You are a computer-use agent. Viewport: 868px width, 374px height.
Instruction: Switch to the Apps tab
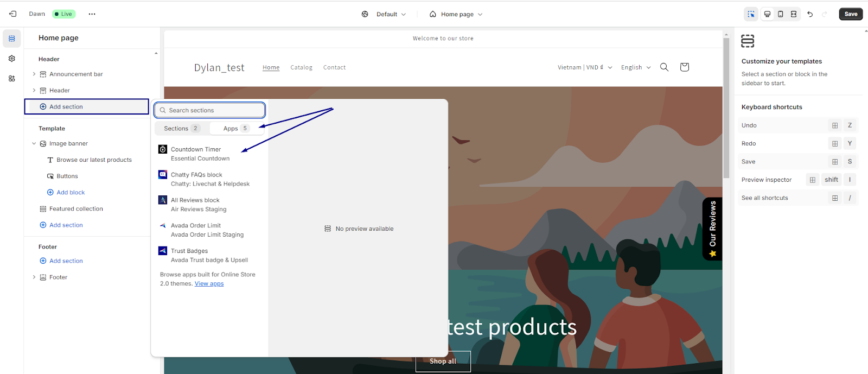click(x=237, y=129)
